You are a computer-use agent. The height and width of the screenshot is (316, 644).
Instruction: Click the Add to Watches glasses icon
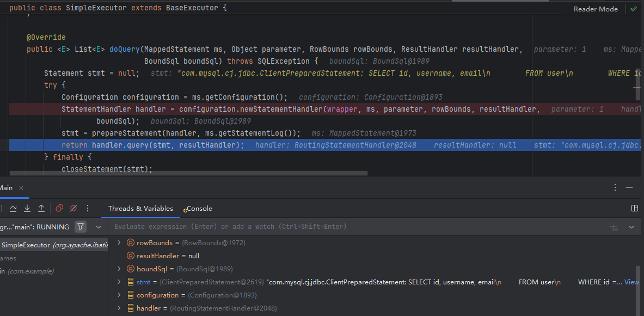pyautogui.click(x=614, y=227)
